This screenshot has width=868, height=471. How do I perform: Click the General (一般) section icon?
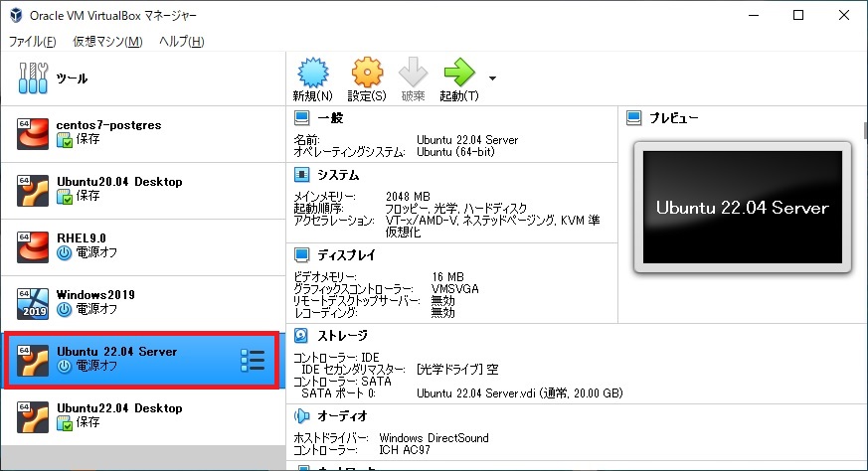(x=301, y=117)
